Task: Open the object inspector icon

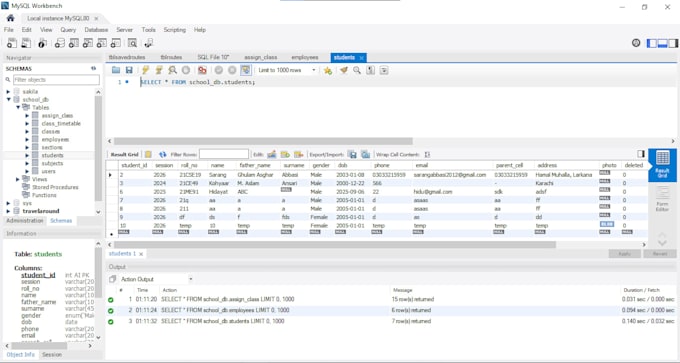Action: (x=42, y=43)
